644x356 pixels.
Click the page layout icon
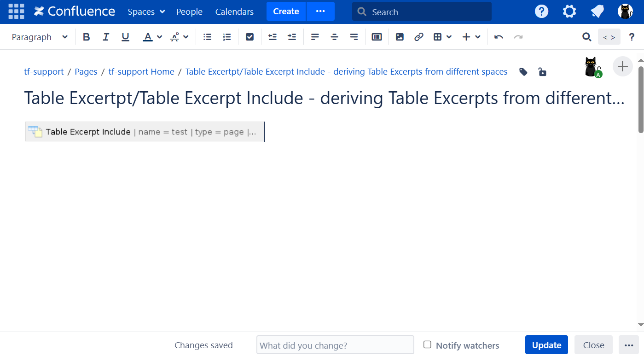[377, 37]
